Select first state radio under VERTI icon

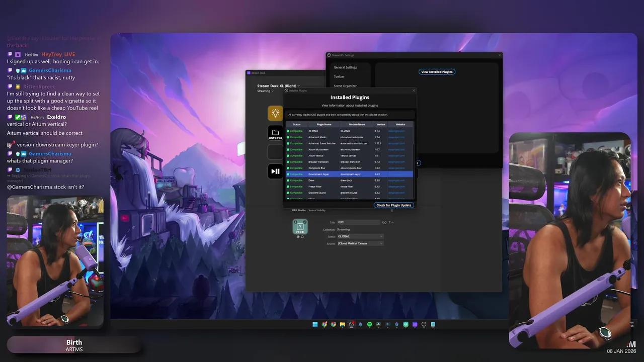pyautogui.click(x=298, y=237)
